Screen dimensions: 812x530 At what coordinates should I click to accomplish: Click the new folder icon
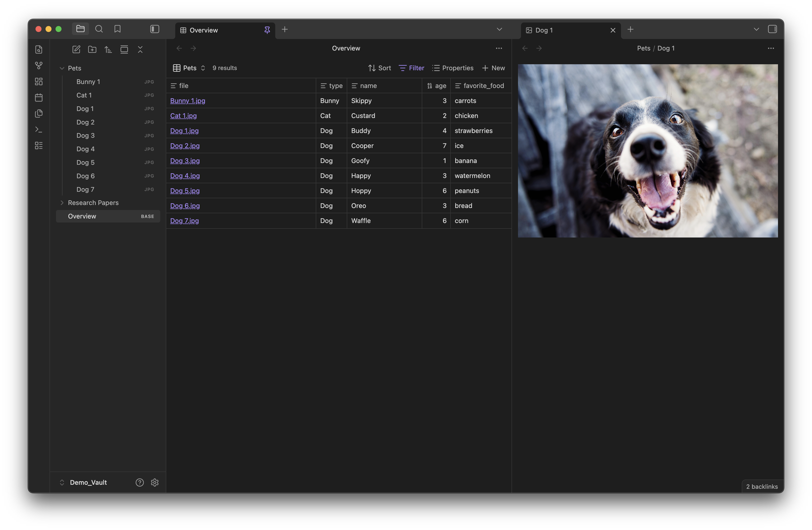coord(92,49)
